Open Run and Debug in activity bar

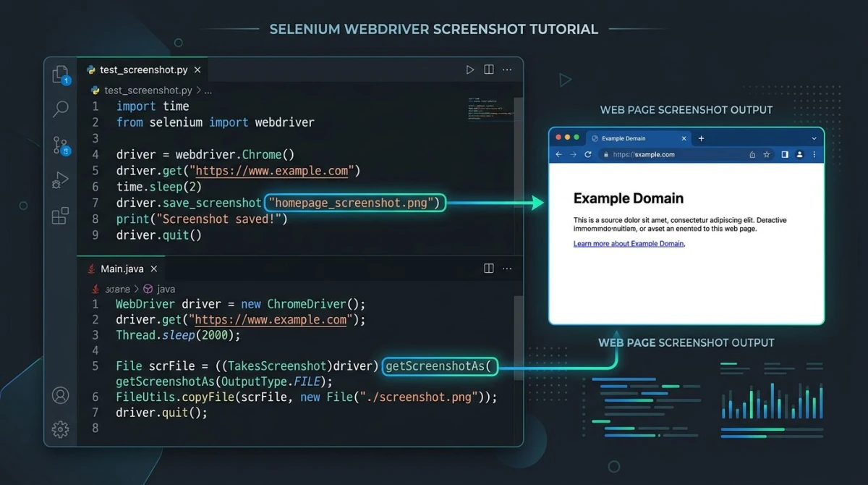61,180
